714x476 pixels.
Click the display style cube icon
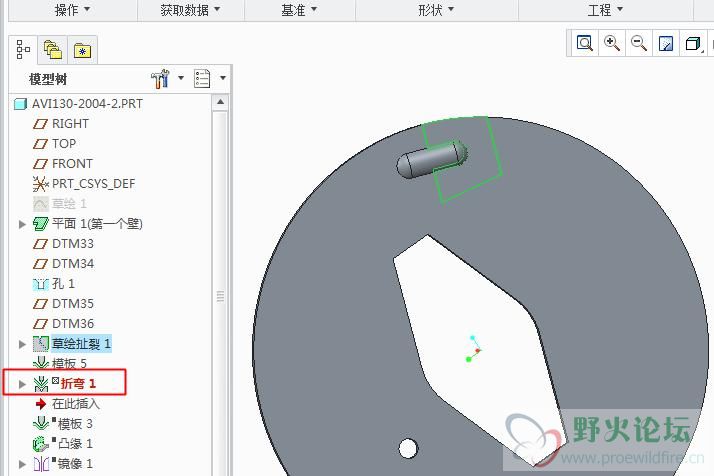pyautogui.click(x=692, y=44)
